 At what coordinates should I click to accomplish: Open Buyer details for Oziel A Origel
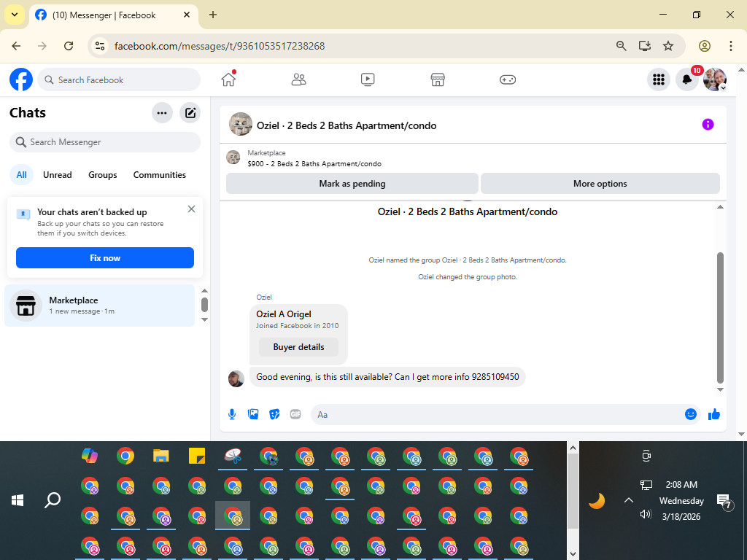coord(298,347)
